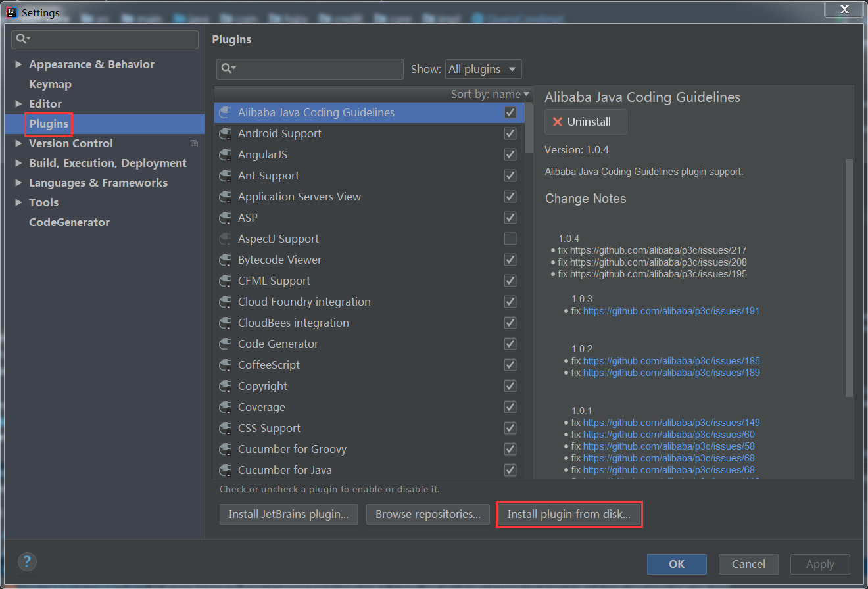Click the Cucumber for Java plugin icon
Image resolution: width=868 pixels, height=589 pixels.
(x=225, y=470)
